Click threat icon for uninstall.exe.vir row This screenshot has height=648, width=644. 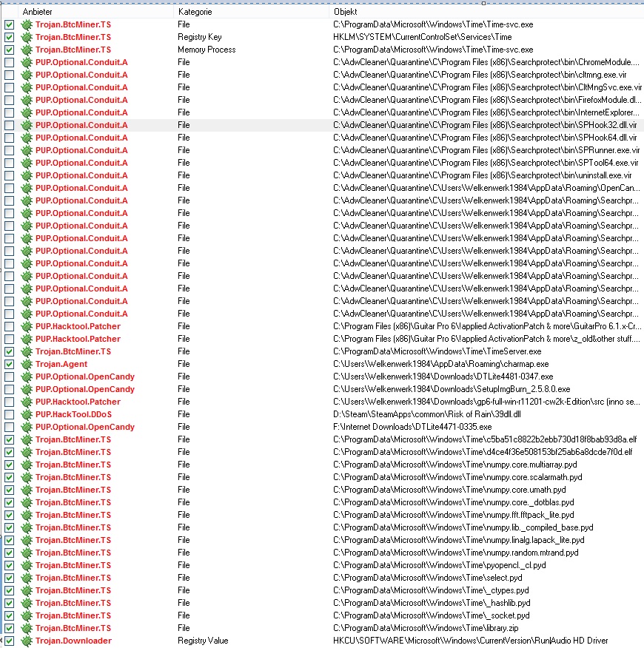click(x=27, y=175)
